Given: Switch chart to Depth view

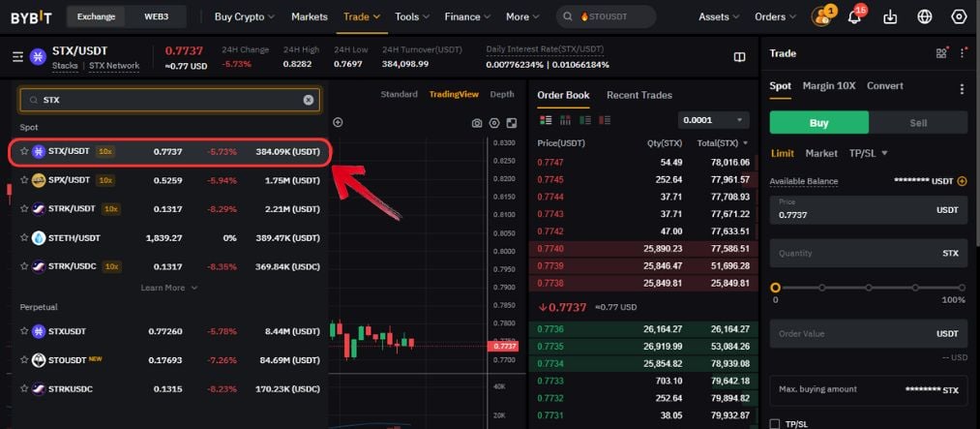Looking at the screenshot, I should click(502, 95).
